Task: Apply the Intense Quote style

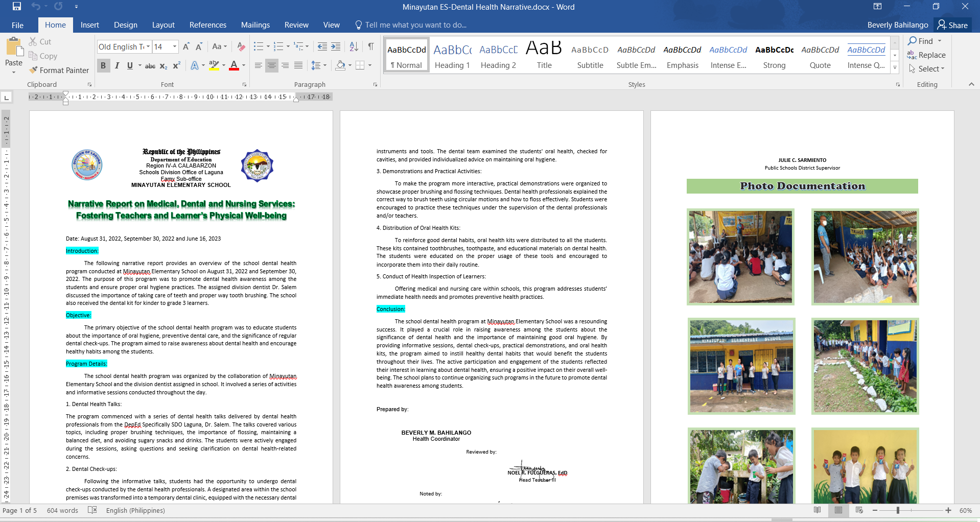Action: point(866,55)
